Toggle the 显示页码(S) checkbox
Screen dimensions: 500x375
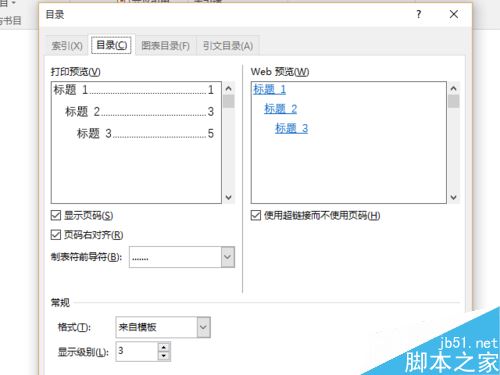pos(56,215)
